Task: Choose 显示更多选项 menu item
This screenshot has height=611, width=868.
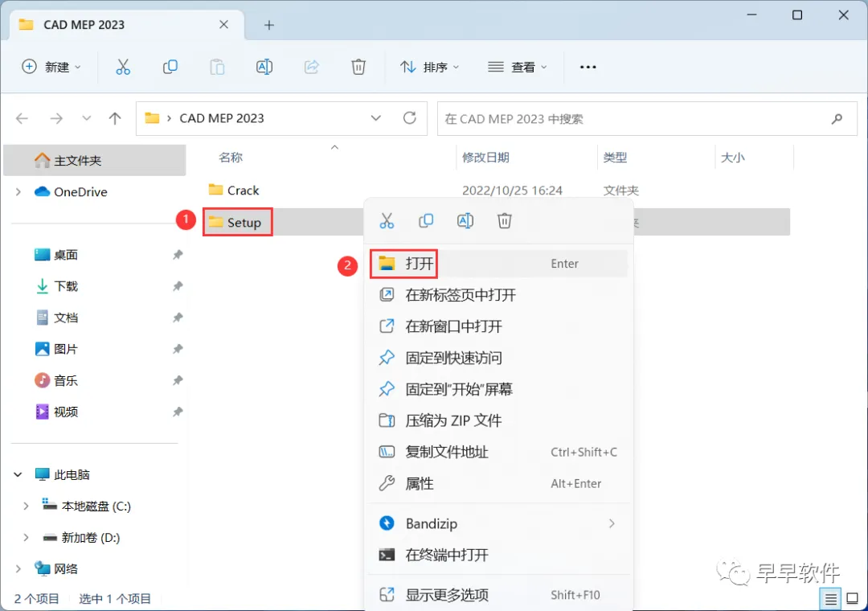Action: click(x=498, y=595)
